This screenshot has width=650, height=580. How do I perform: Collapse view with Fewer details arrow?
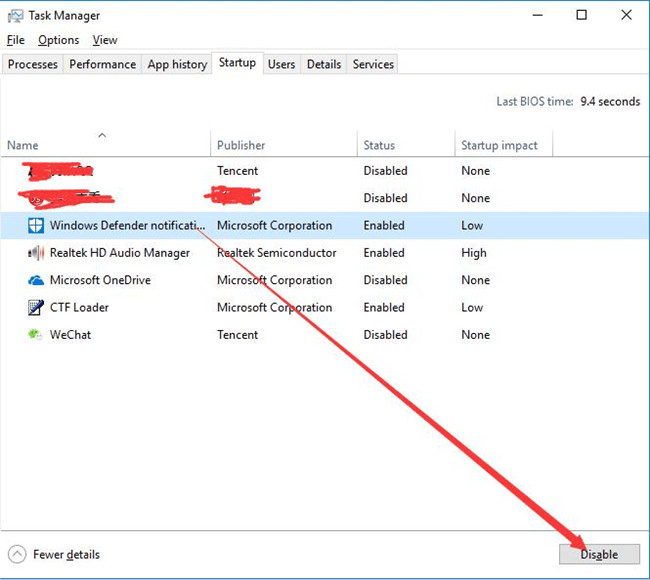[x=17, y=554]
